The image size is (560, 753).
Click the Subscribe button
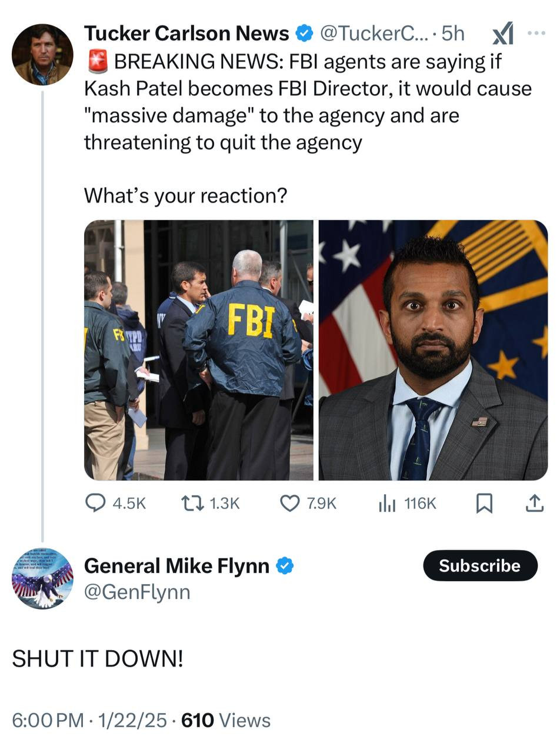480,565
